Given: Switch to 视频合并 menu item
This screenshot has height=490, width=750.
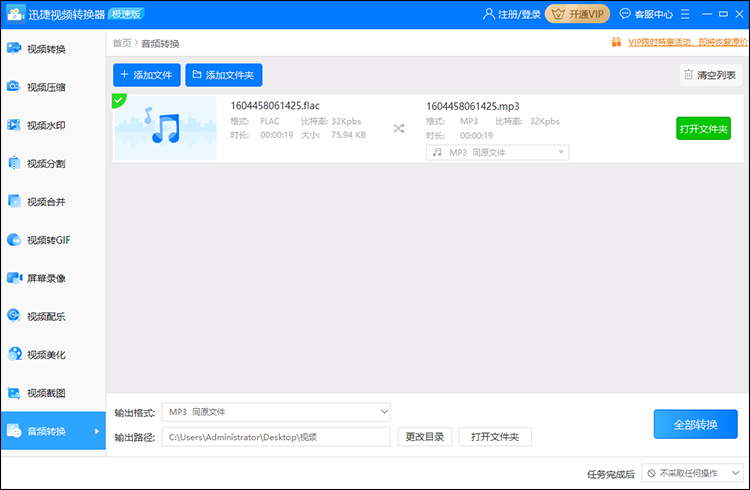Looking at the screenshot, I should click(53, 202).
